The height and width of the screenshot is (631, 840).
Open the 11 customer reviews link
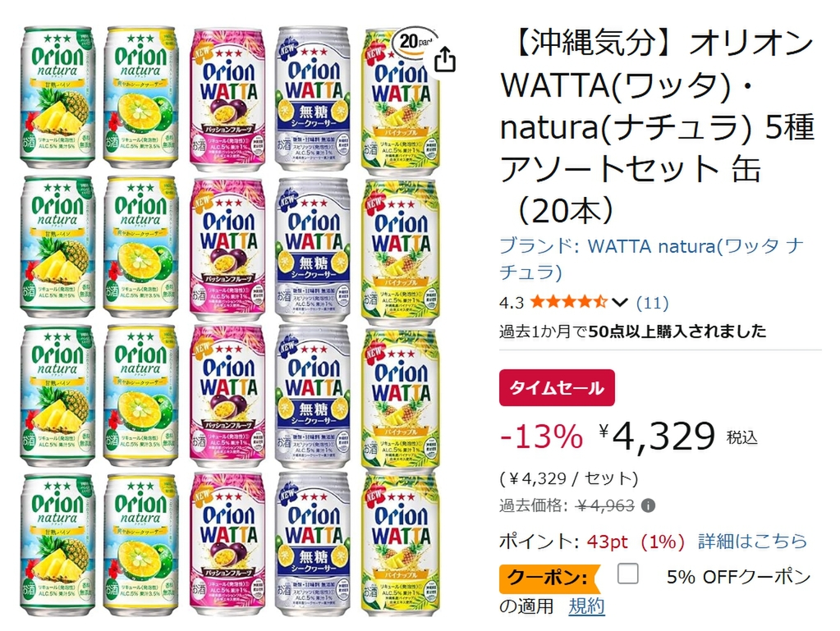(x=653, y=303)
